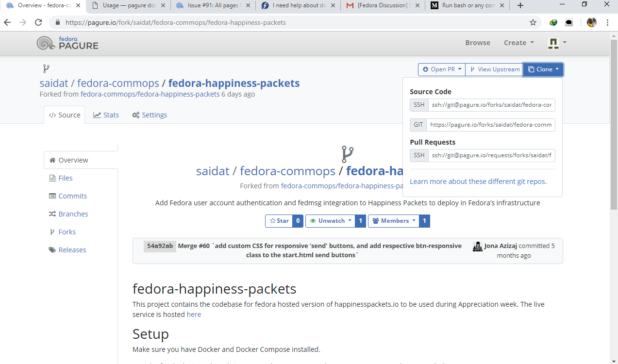618x364 pixels.
Task: Star this repository
Action: [x=279, y=221]
